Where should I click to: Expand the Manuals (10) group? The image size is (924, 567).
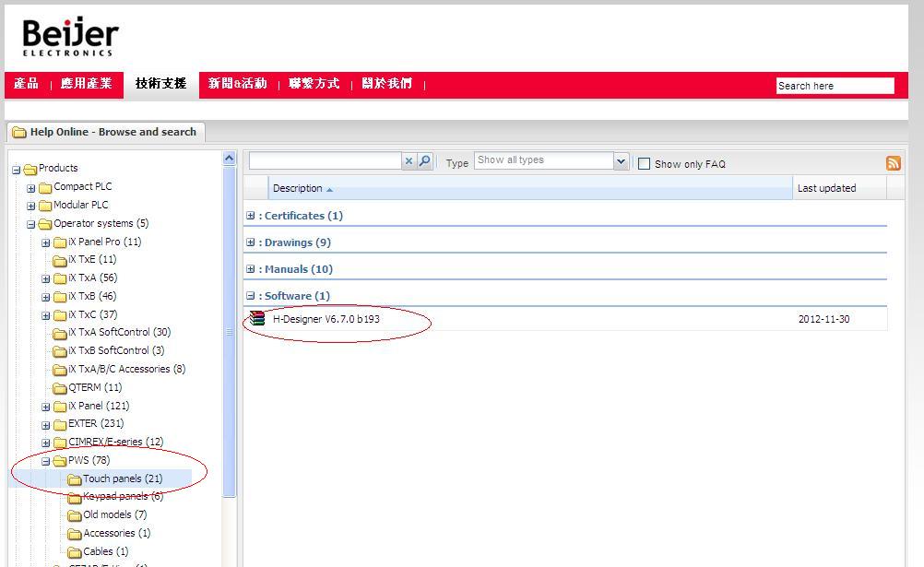click(x=250, y=269)
